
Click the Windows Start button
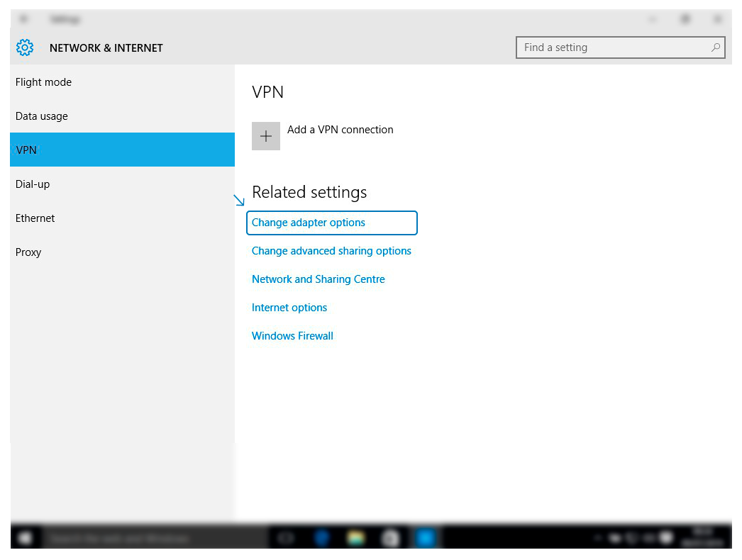point(25,538)
